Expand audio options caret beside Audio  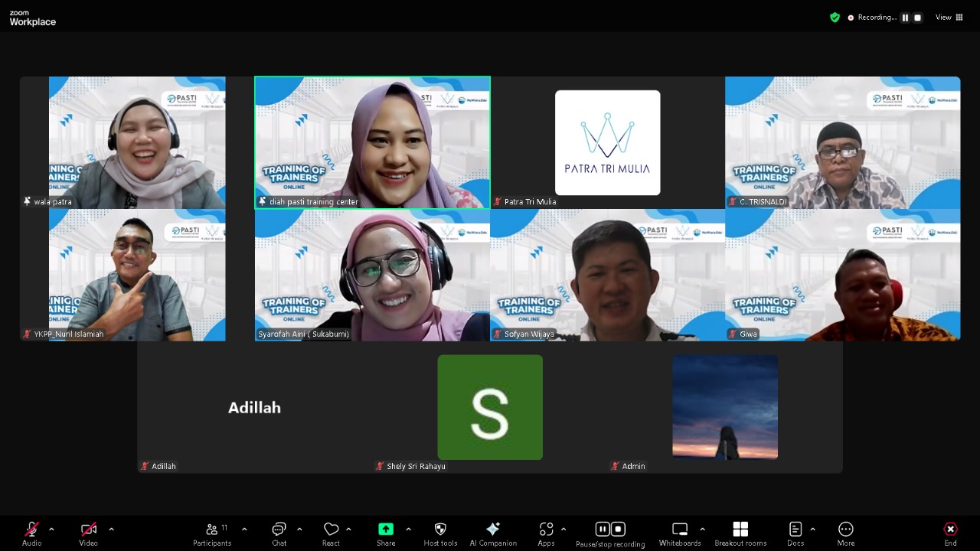point(51,530)
